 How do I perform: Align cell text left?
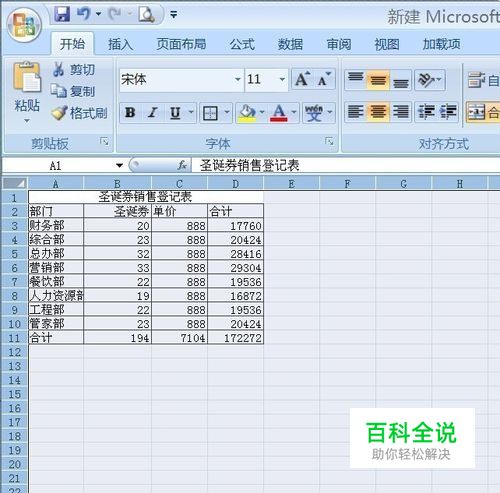tap(355, 112)
